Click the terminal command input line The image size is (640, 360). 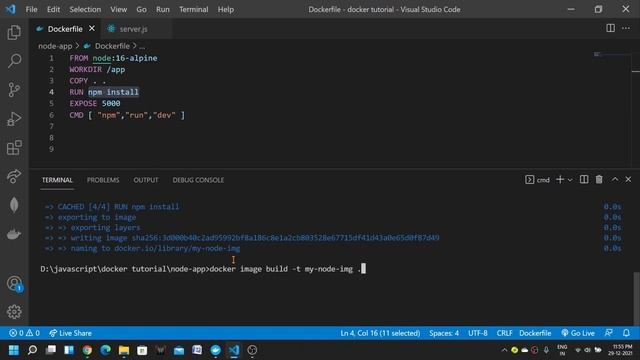tap(203, 269)
